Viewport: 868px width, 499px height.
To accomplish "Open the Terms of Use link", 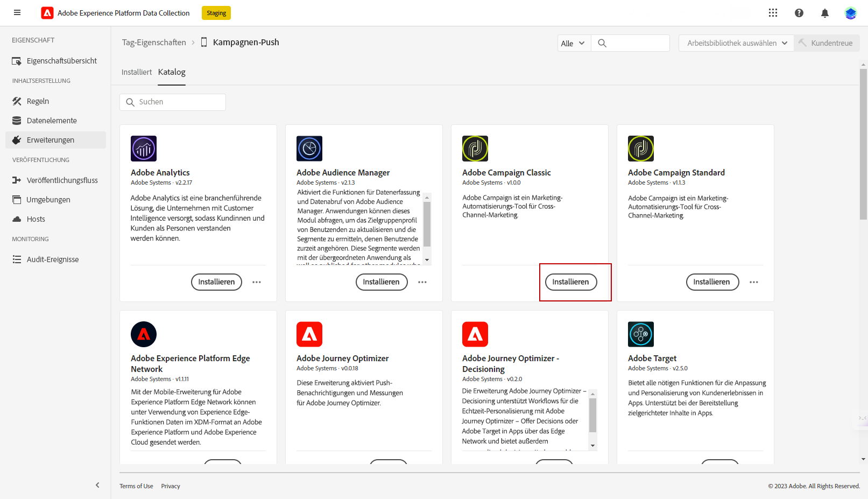I will [x=136, y=486].
